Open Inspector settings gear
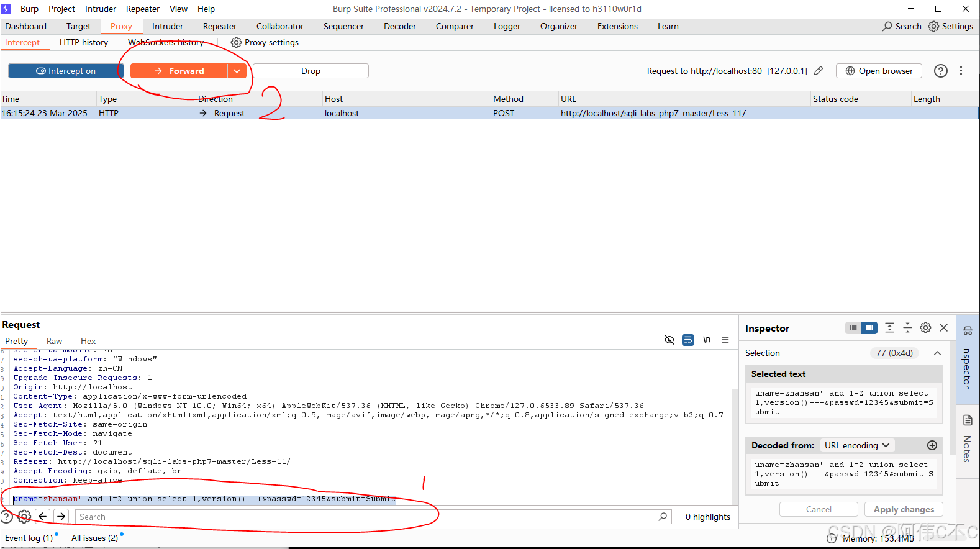 (925, 328)
